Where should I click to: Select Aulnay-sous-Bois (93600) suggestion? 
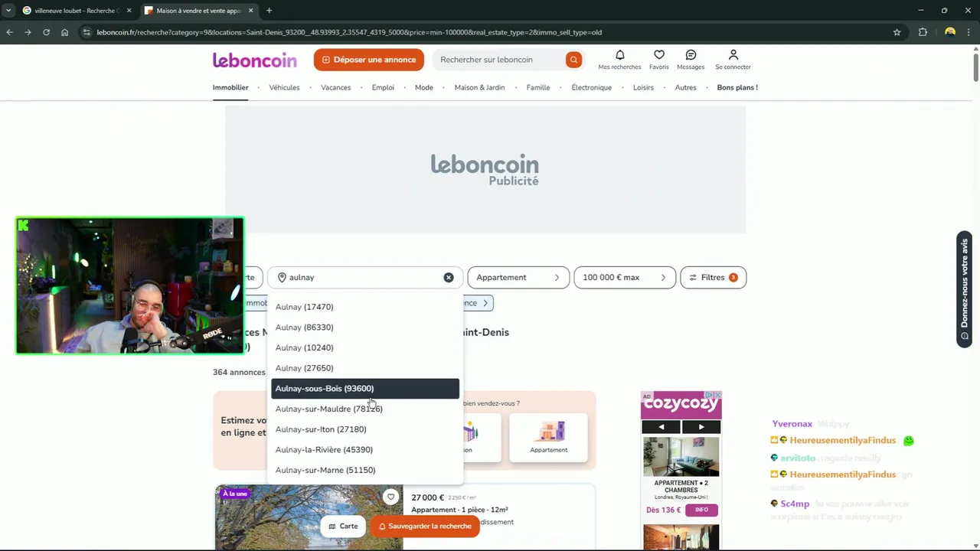[365, 389]
